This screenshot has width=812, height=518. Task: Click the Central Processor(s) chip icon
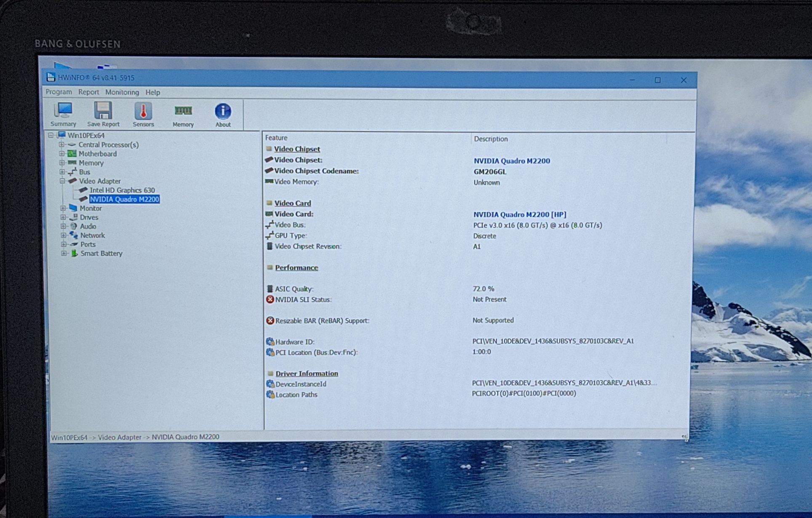coord(72,145)
